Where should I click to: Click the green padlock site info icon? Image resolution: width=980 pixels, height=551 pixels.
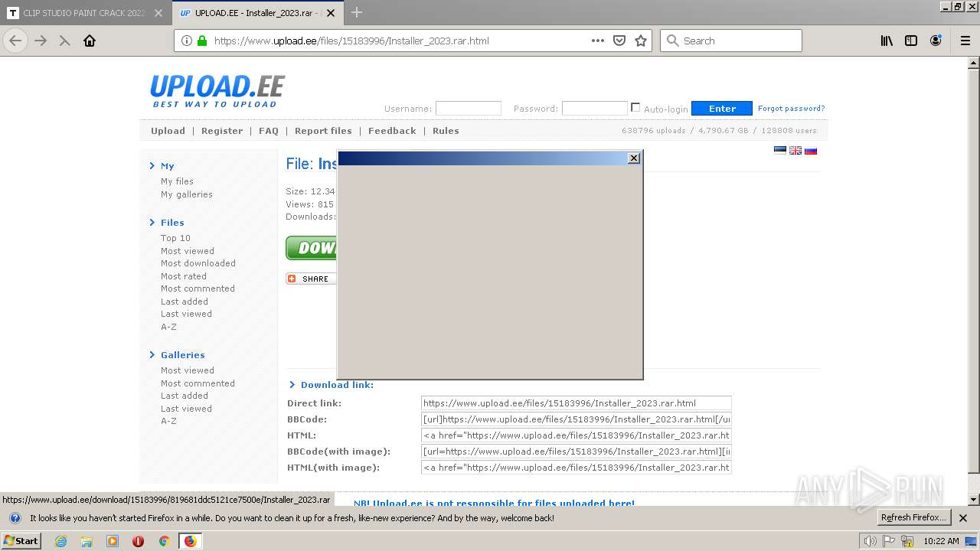coord(202,41)
